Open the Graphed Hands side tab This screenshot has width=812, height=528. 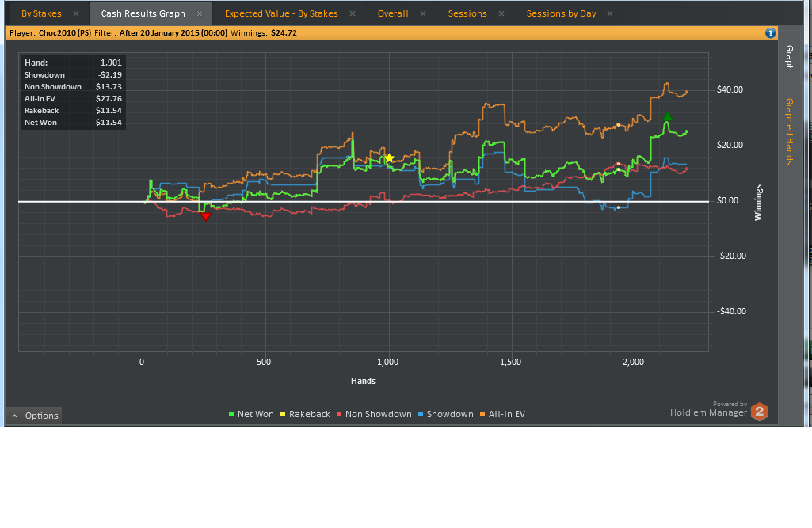click(789, 131)
